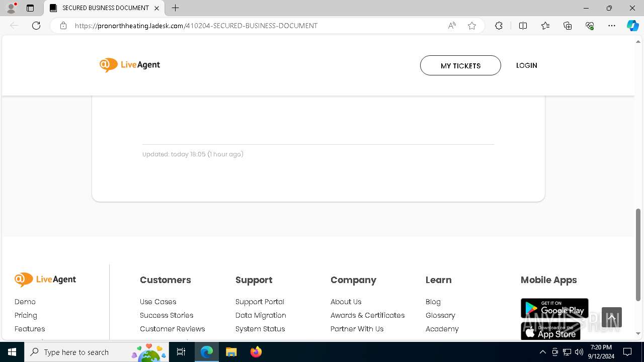Open the Copilot sidebar icon
Viewport: 644px width, 362px height.
pyautogui.click(x=632, y=26)
